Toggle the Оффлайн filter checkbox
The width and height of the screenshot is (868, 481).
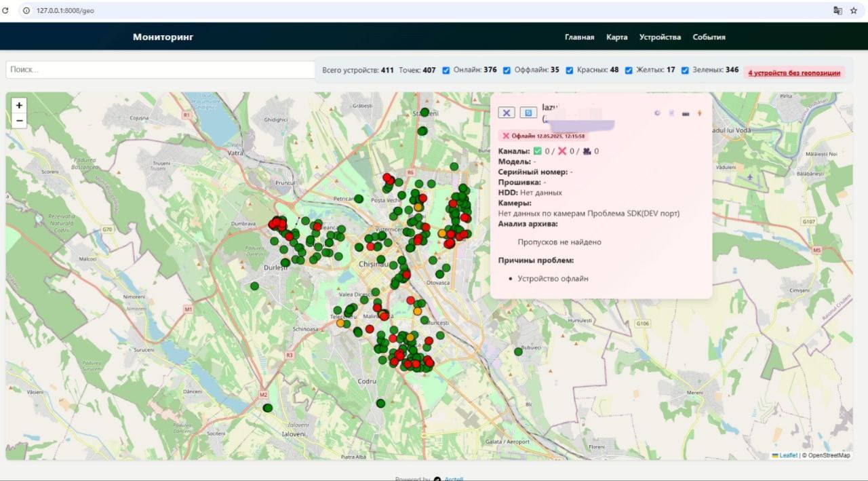coord(505,70)
